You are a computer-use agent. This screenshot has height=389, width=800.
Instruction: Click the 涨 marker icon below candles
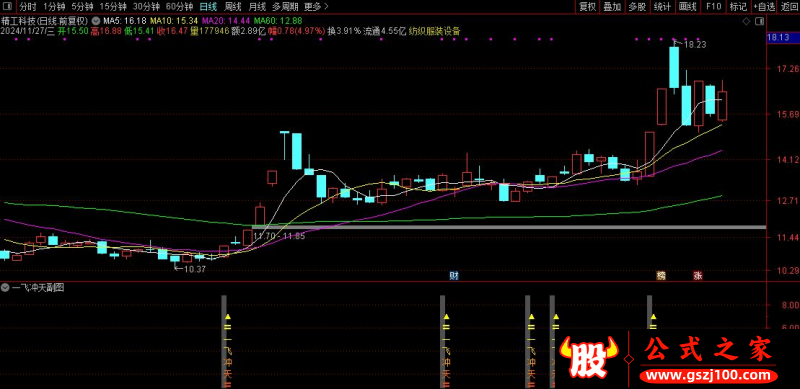[697, 276]
